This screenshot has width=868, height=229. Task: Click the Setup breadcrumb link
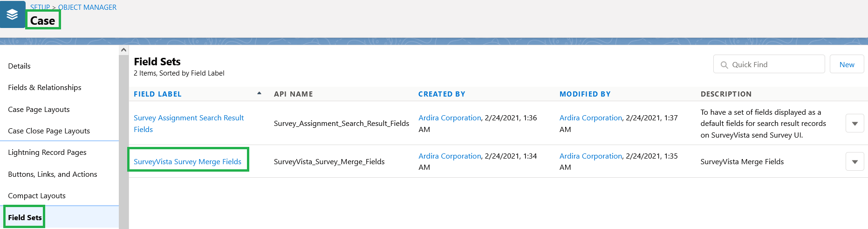point(40,7)
